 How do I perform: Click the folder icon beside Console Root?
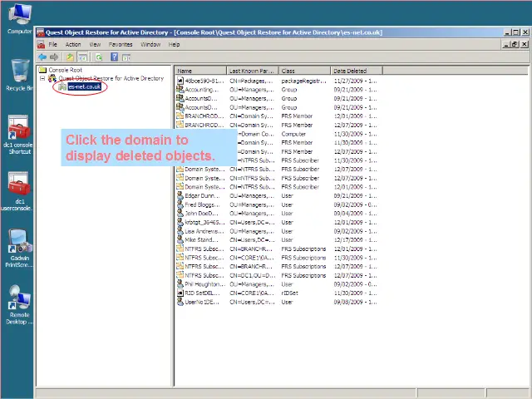(x=42, y=70)
